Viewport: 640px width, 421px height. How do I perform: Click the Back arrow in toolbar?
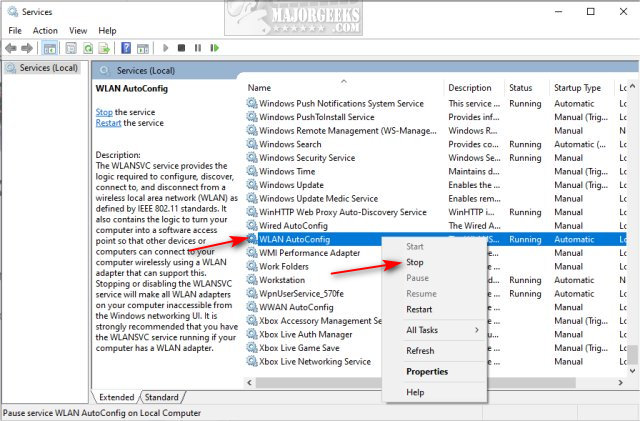point(12,47)
